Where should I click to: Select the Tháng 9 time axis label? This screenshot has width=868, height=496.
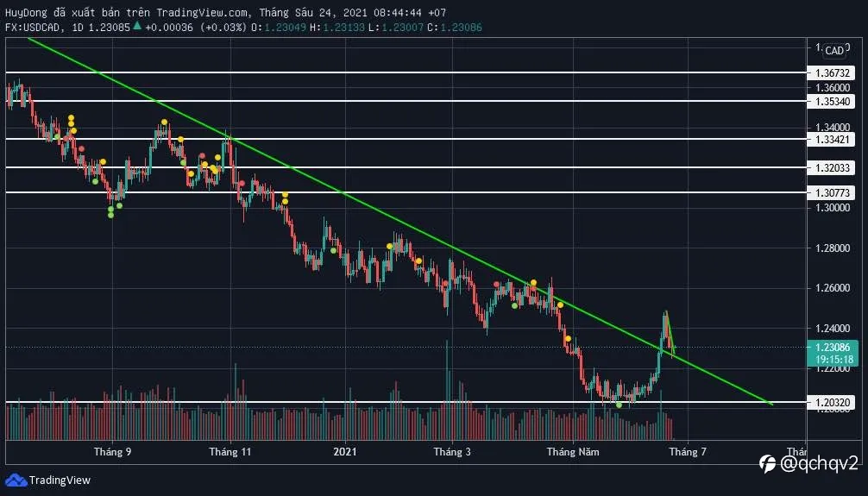[112, 452]
